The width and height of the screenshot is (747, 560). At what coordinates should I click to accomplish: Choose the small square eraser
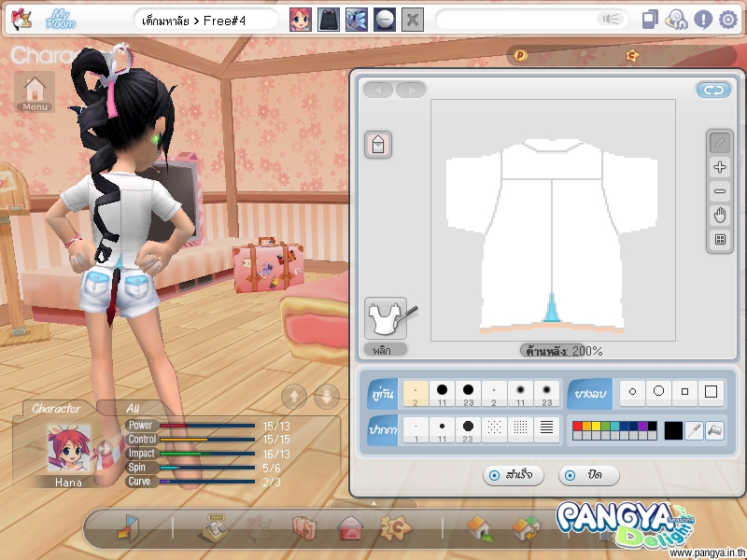[684, 392]
